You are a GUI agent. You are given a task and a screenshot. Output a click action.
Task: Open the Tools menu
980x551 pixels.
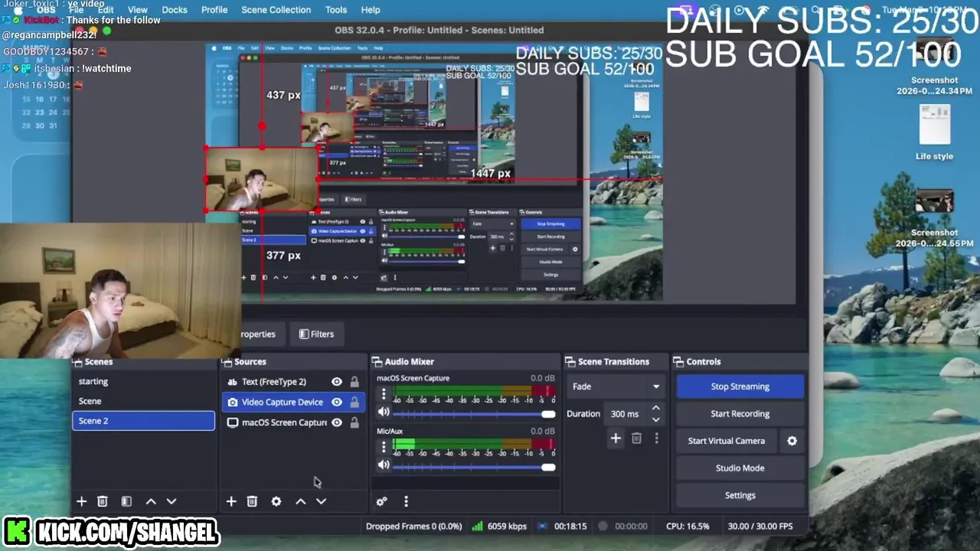click(336, 10)
